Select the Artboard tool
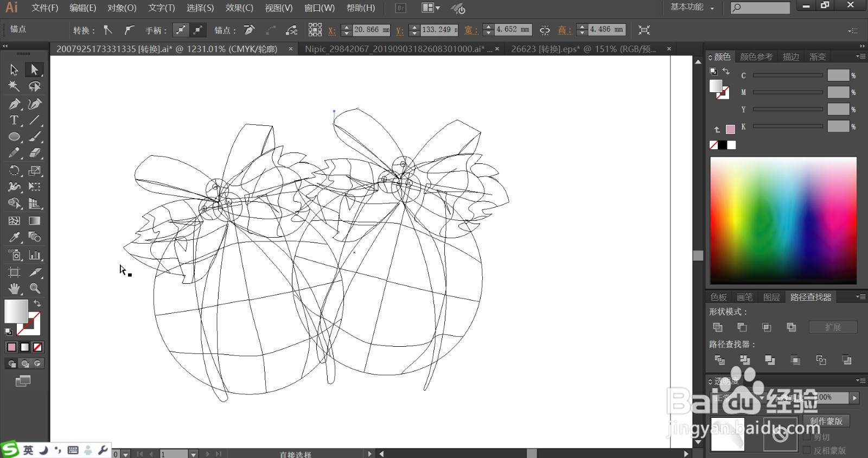The width and height of the screenshot is (868, 458). point(14,272)
